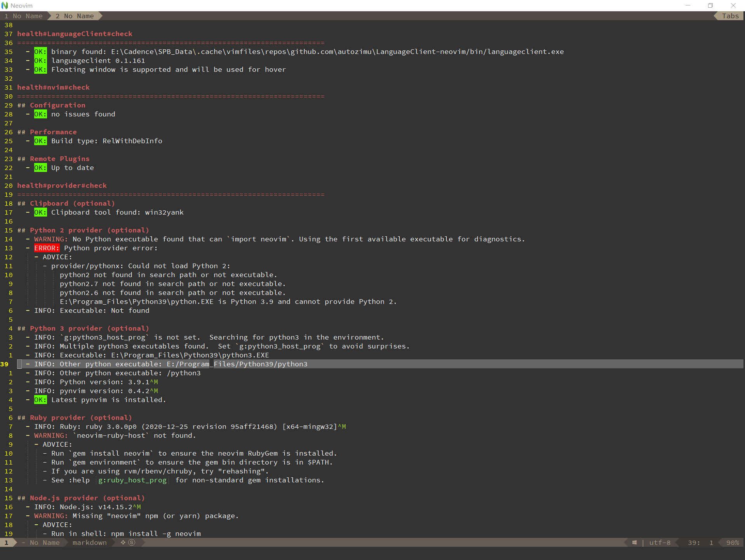Viewport: 745px width, 560px height.
Task: Click the Performance section heading
Action: [x=53, y=132]
